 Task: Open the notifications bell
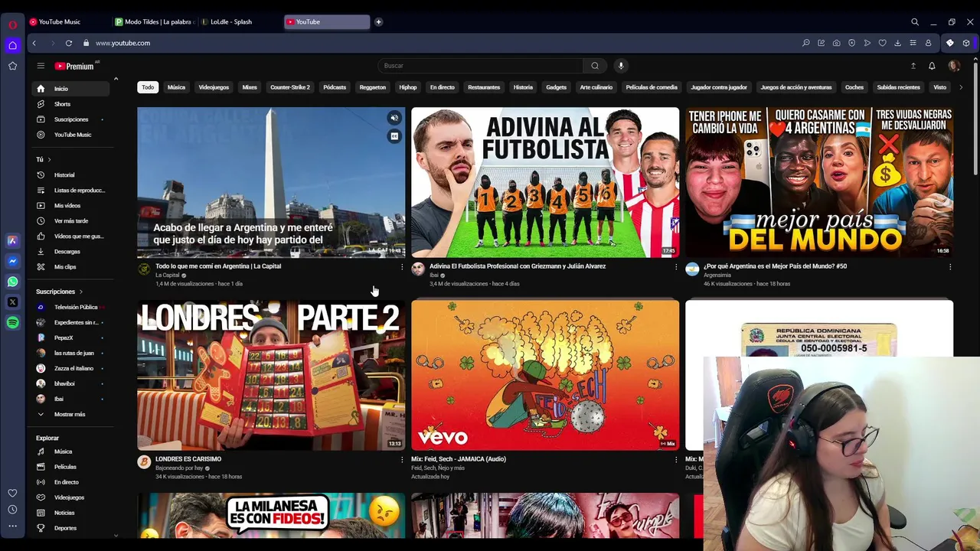(x=932, y=66)
